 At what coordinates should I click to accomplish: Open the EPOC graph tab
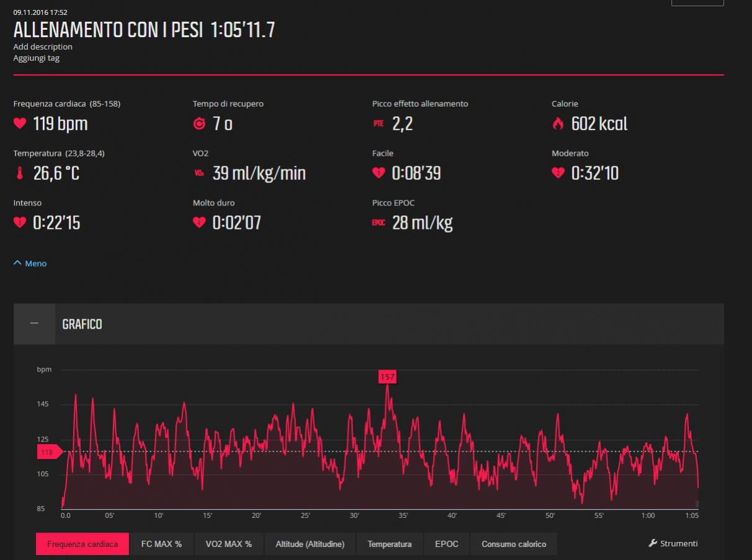click(447, 544)
